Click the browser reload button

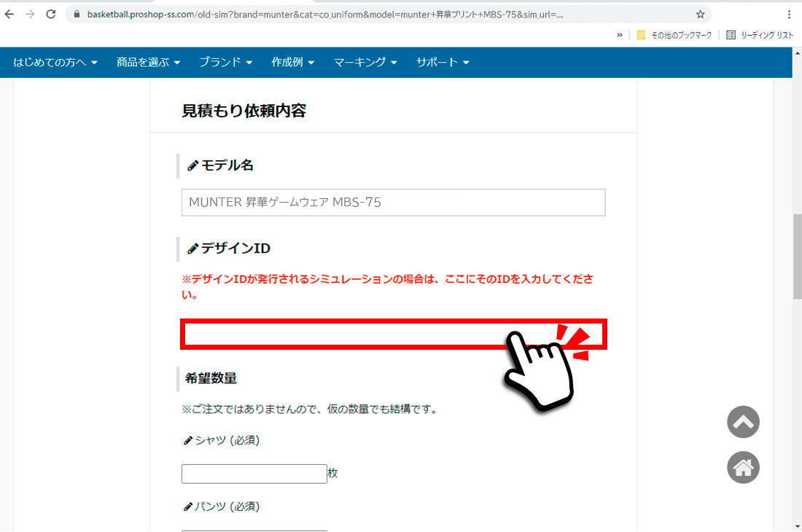click(50, 14)
